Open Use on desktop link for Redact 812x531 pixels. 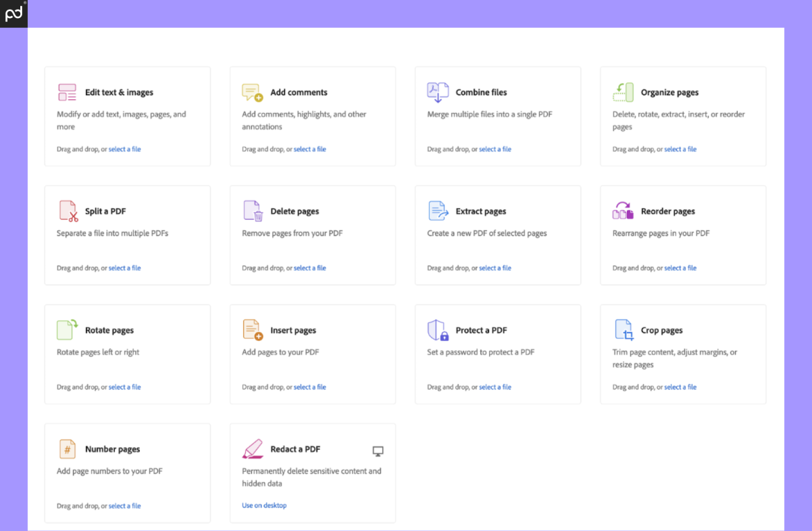point(264,505)
